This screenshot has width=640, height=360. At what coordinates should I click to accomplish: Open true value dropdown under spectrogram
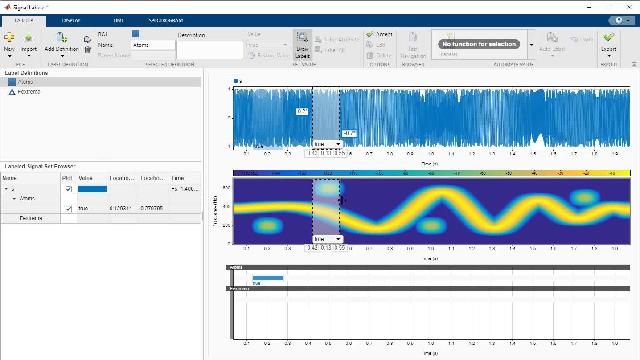click(327, 239)
